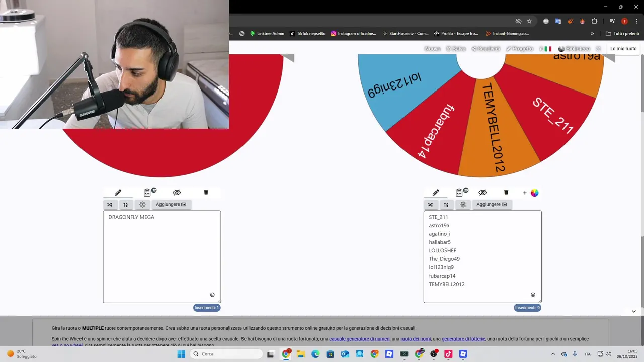Shuffle the entries of the right wheel
Image resolution: width=644 pixels, height=362 pixels.
pyautogui.click(x=430, y=205)
